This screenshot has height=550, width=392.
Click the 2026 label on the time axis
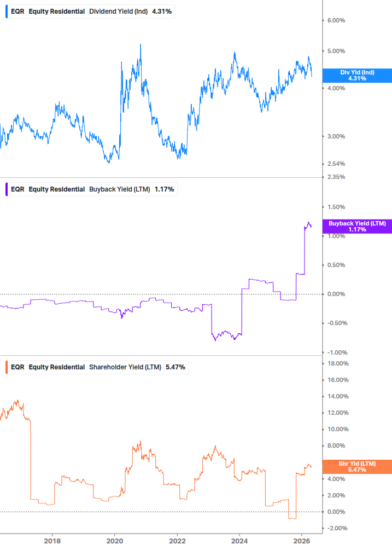coord(302,541)
